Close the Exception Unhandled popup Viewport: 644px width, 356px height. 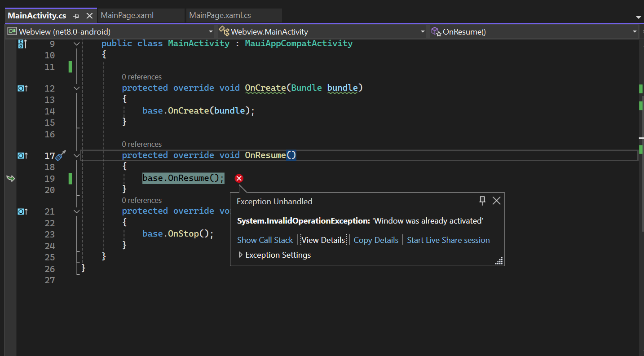point(496,201)
